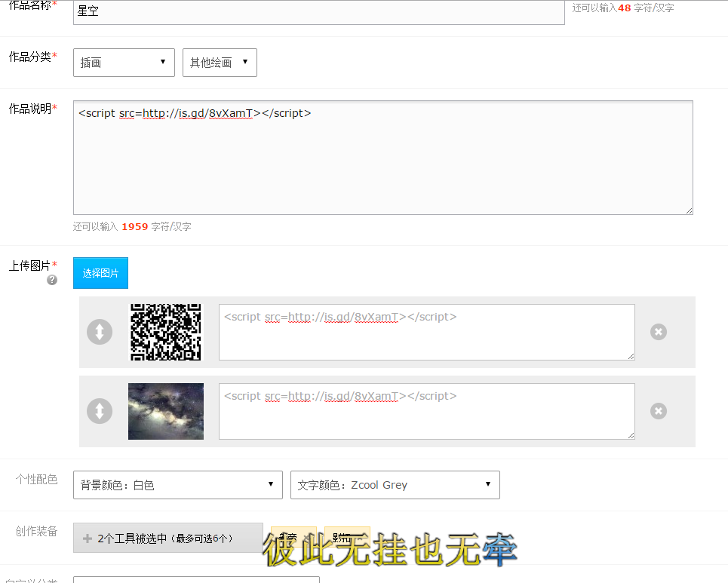The width and height of the screenshot is (728, 583).
Task: Click the starry sky thumbnail
Action: click(x=166, y=411)
